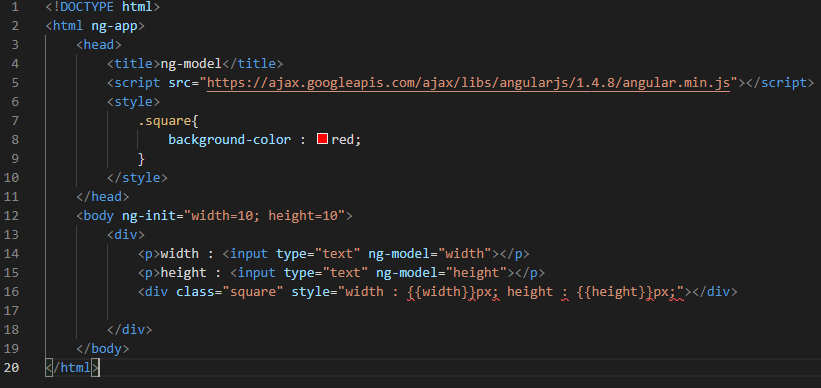Viewport: 821px width, 388px height.
Task: Click line number 12 in gutter
Action: (11, 215)
